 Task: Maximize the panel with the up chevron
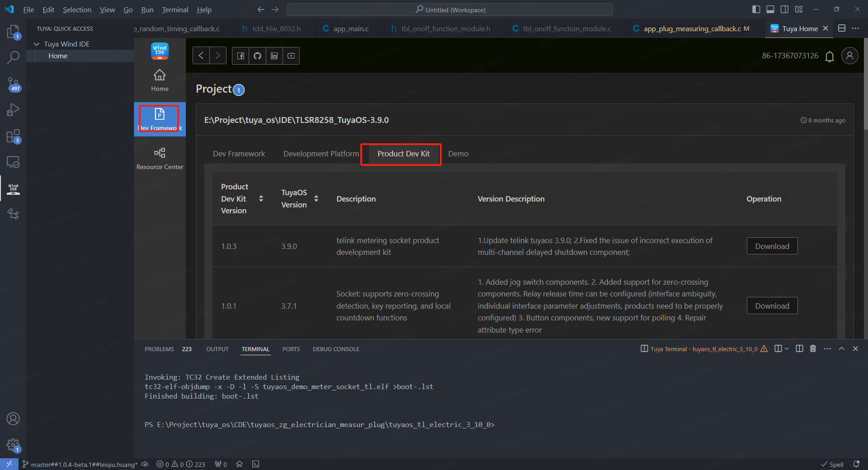click(841, 348)
